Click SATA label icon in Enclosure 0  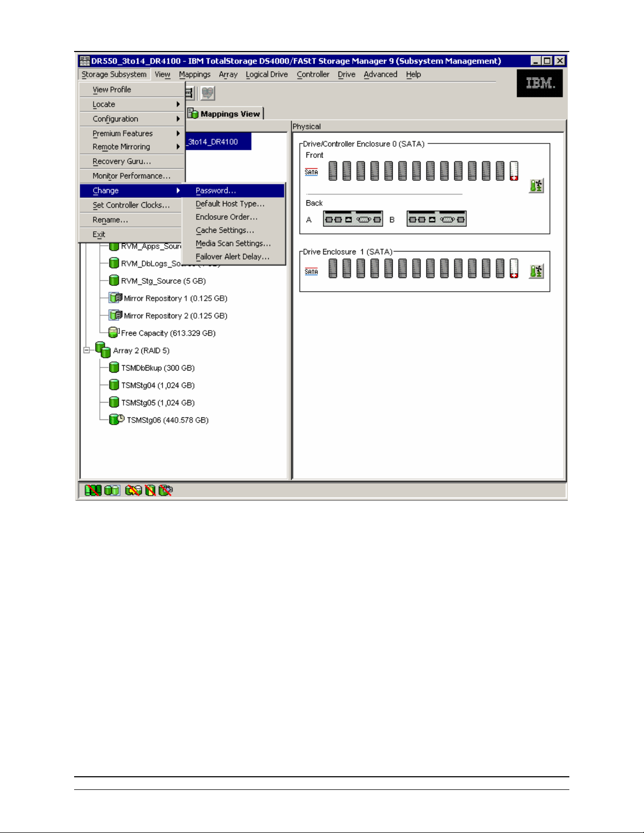tap(311, 172)
